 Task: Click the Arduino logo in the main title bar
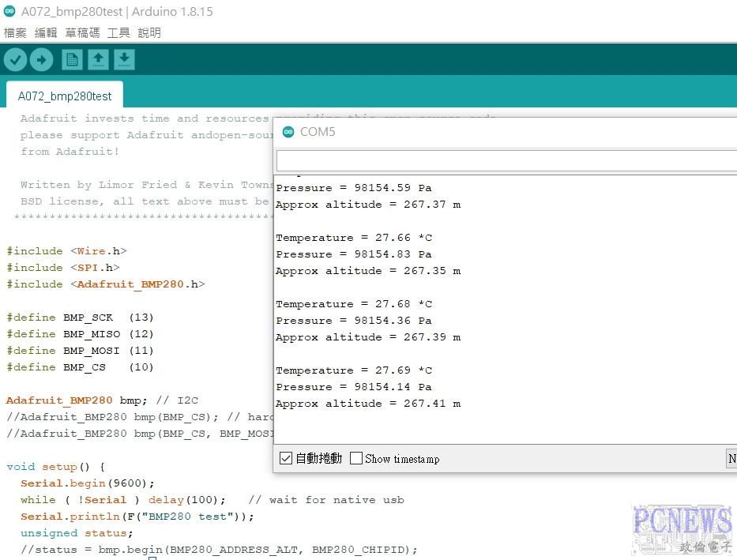pyautogui.click(x=9, y=11)
